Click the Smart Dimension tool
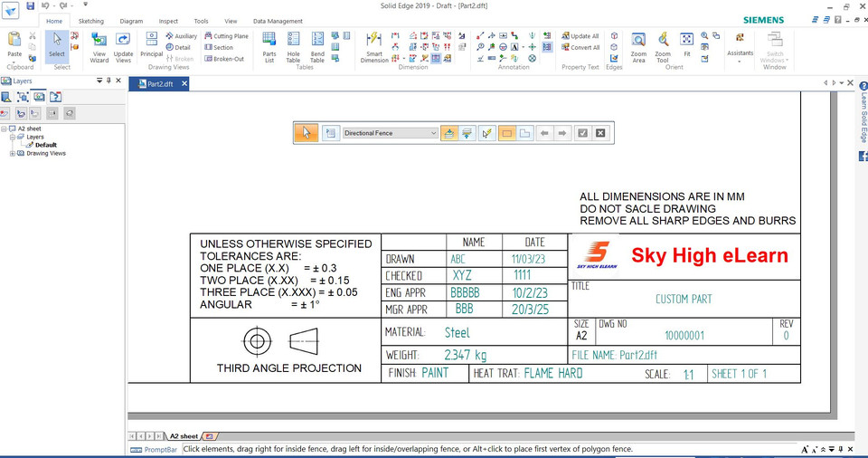Image resolution: width=868 pixels, height=458 pixels. click(x=374, y=45)
